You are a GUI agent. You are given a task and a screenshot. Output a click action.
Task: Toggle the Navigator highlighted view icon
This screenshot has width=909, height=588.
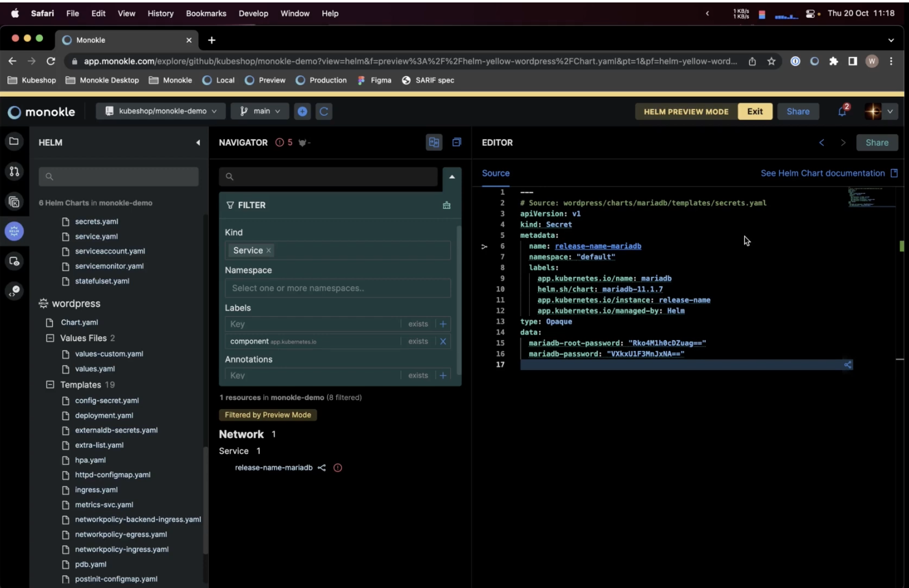(434, 143)
